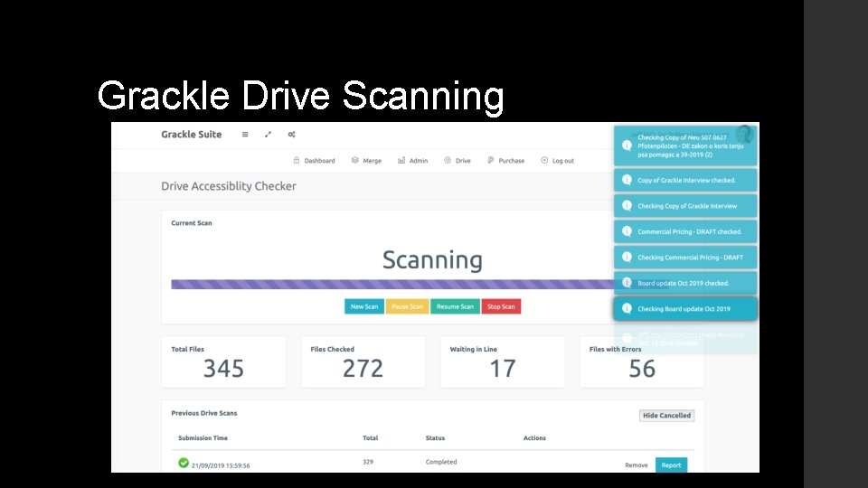Click the Completed status cell
This screenshot has height=488, width=868.
pyautogui.click(x=441, y=462)
